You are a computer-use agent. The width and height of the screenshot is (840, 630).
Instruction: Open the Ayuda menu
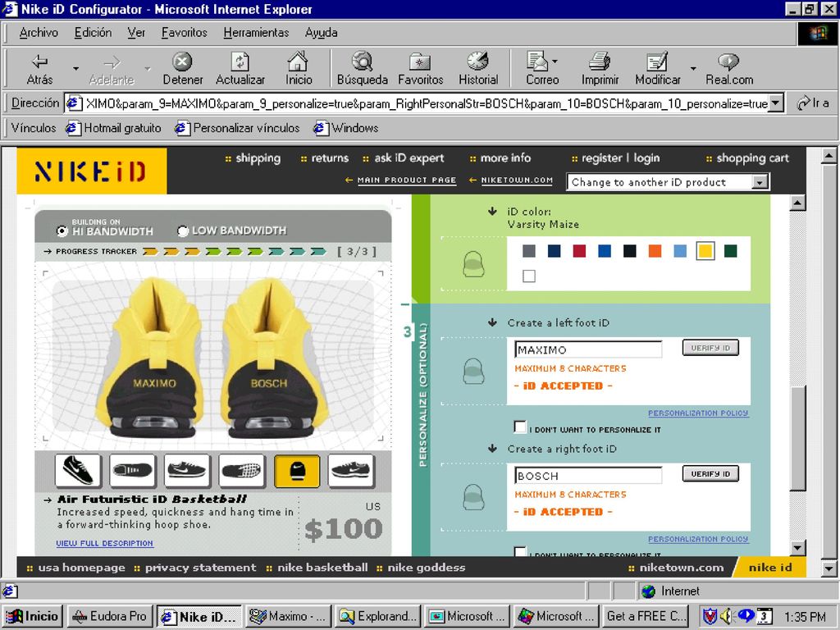pos(321,33)
